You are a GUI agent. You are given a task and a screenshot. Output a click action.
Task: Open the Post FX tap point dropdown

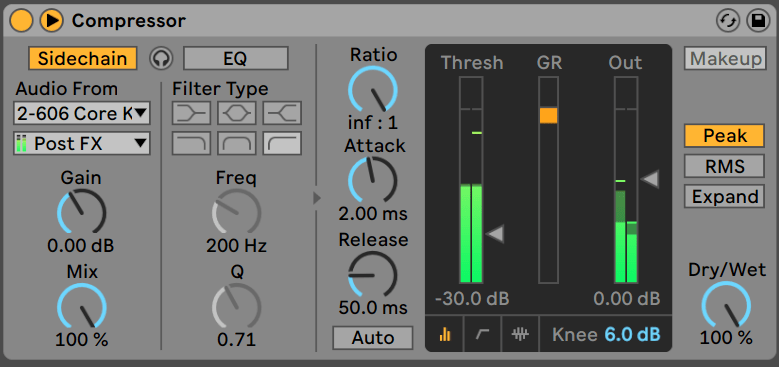[x=81, y=144]
